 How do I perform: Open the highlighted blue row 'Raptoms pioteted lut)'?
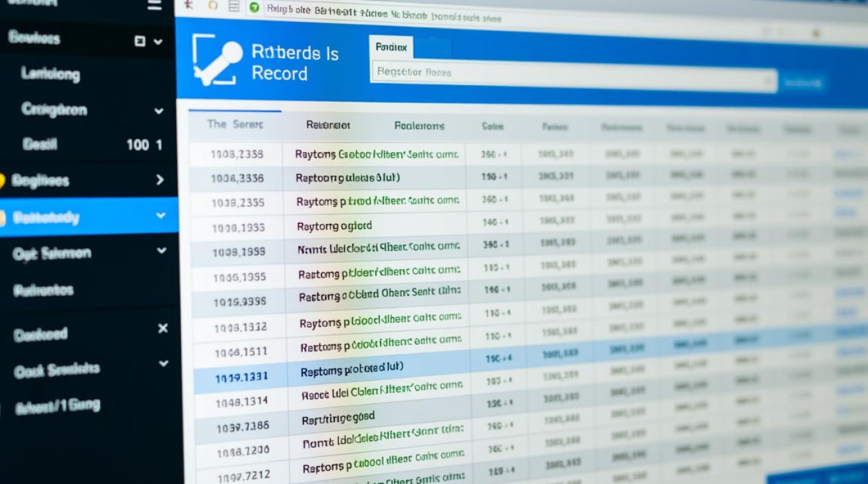[352, 370]
